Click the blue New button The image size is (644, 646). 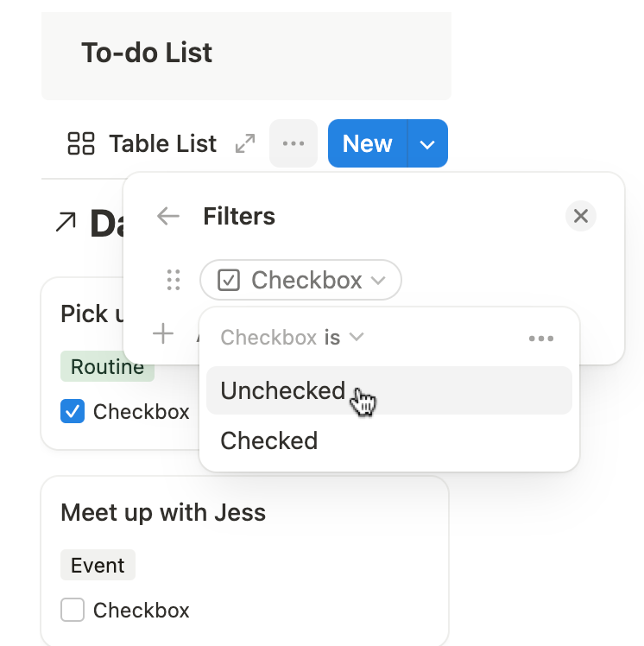(367, 143)
